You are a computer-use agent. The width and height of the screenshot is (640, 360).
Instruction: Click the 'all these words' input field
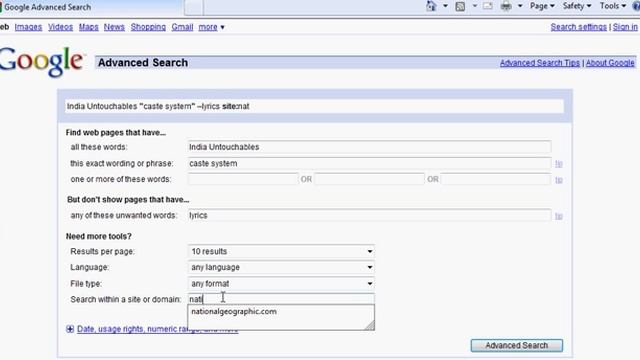[369, 147]
